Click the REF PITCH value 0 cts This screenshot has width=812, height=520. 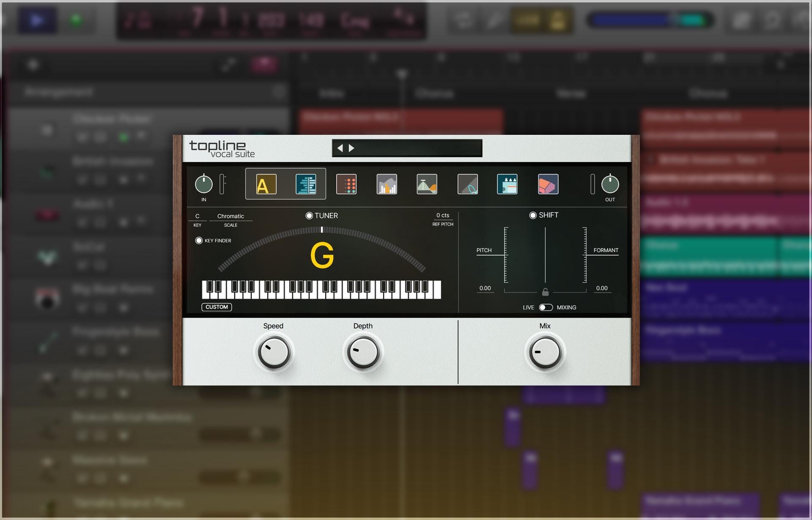[x=443, y=216]
